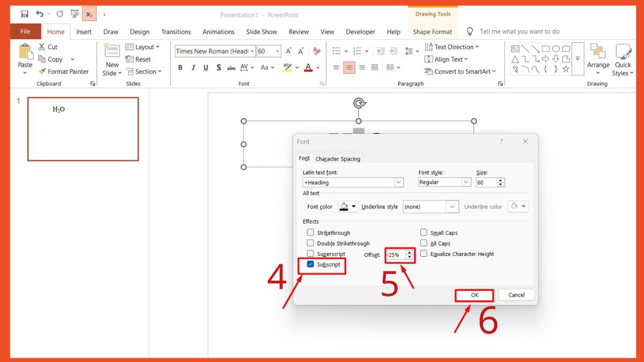Enable the Strikethrough checkbox
This screenshot has height=362, width=644.
point(310,233)
